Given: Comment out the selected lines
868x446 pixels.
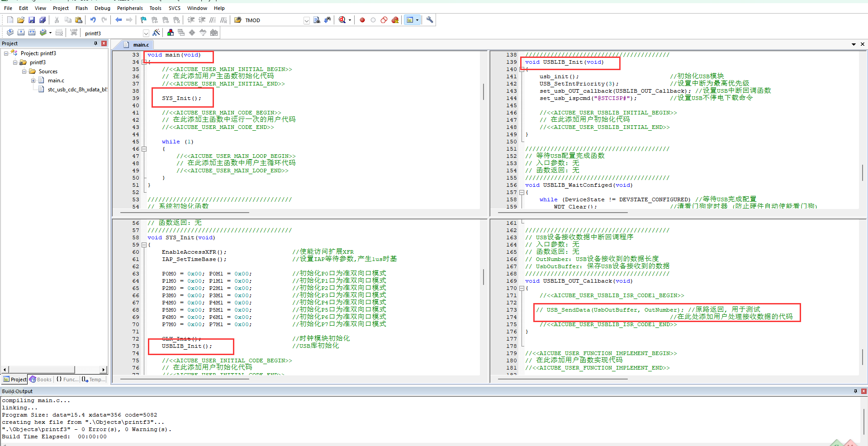Looking at the screenshot, I should (x=213, y=20).
